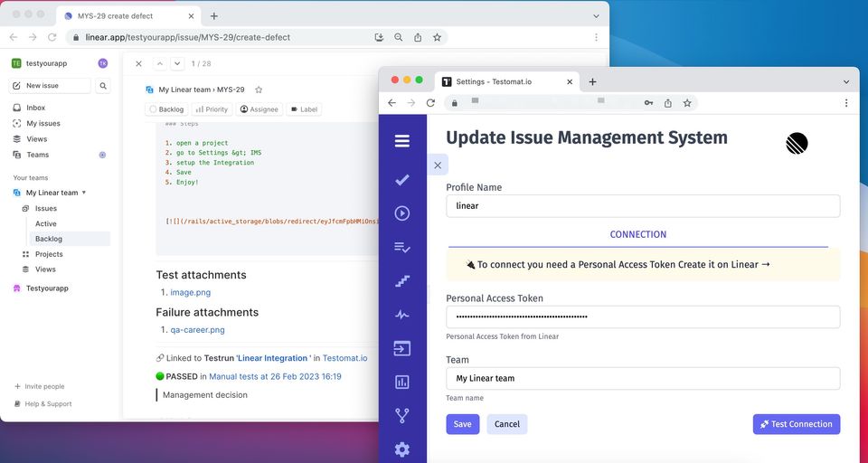Click the share icon in Testomat address bar
868x463 pixels.
coord(667,103)
